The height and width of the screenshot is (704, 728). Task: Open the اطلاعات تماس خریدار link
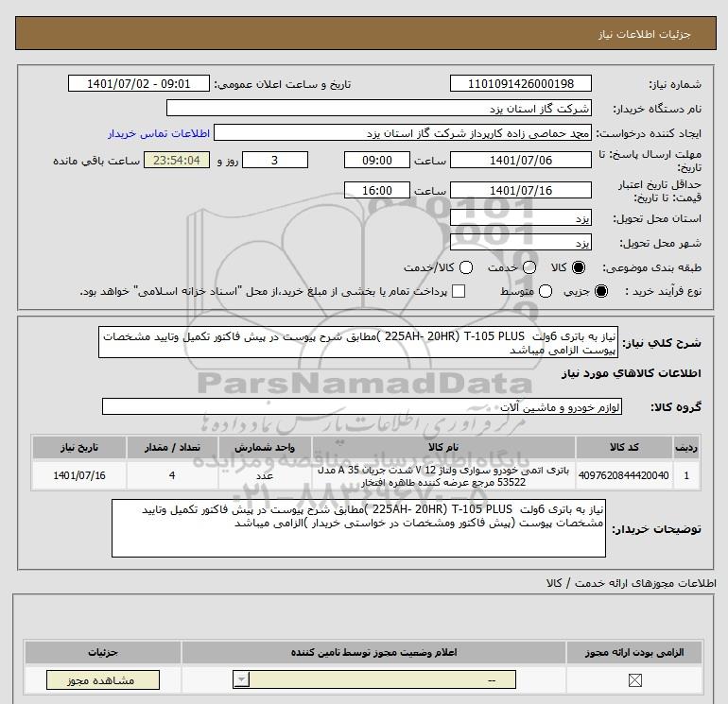(x=159, y=133)
